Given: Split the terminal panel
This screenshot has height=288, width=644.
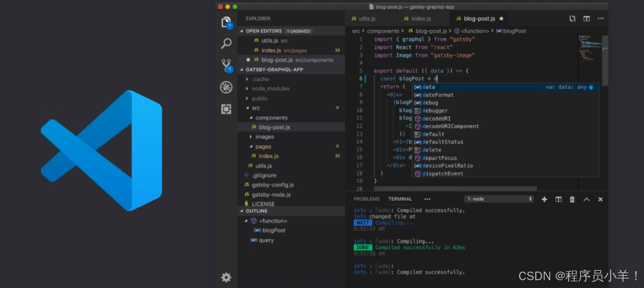Looking at the screenshot, I should 558,199.
